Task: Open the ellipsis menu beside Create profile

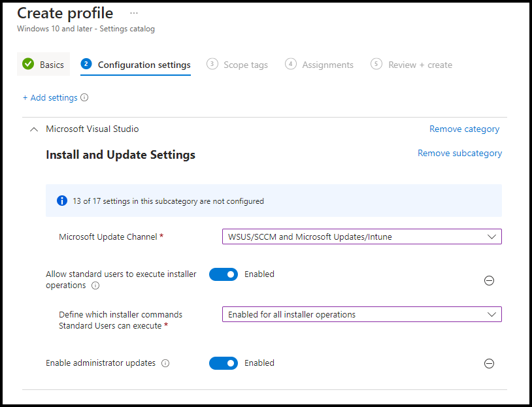Action: pyautogui.click(x=134, y=13)
